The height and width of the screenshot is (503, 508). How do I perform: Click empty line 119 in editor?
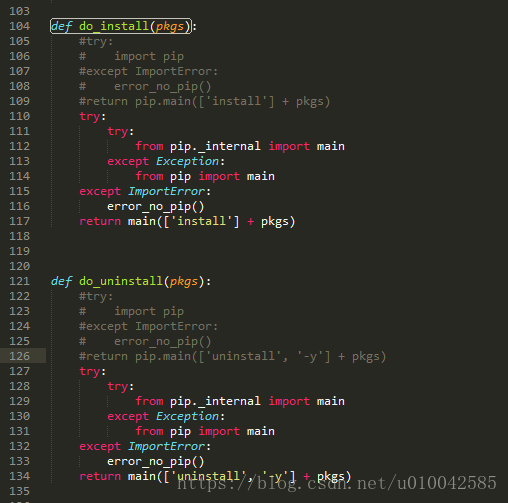[267, 251]
